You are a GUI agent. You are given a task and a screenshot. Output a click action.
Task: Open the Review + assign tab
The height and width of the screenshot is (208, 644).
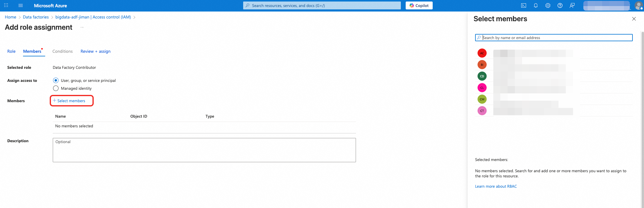pos(96,51)
